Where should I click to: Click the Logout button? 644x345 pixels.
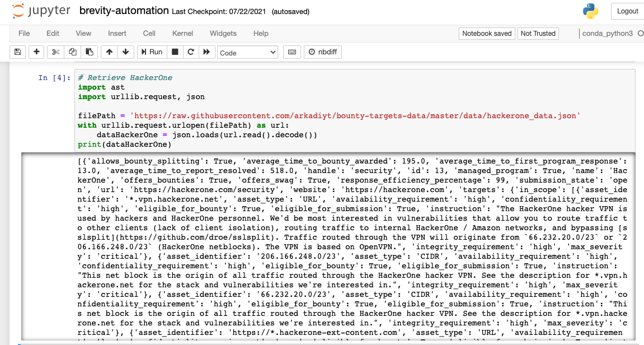pyautogui.click(x=627, y=11)
